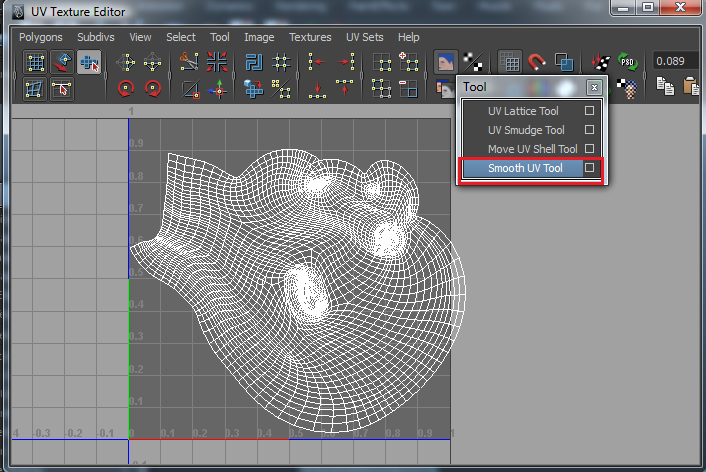Click the rotate UVs counterclockwise icon
The width and height of the screenshot is (706, 472).
tap(127, 88)
